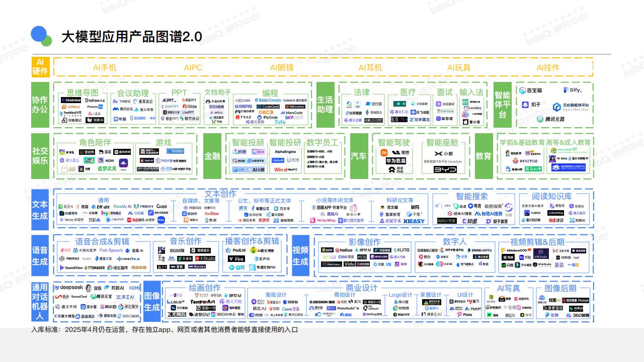644x362 pixels.
Task: Select the MINIMAX logo
Action: click(x=69, y=259)
